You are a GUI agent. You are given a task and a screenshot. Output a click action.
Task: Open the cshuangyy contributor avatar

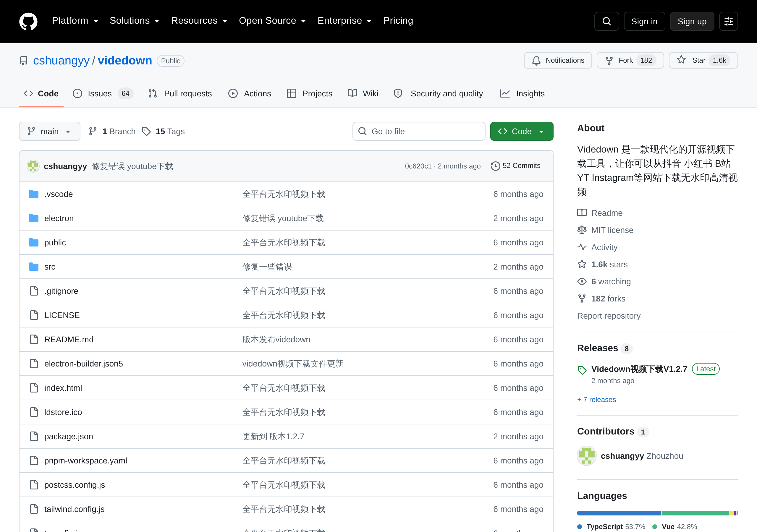pyautogui.click(x=587, y=456)
